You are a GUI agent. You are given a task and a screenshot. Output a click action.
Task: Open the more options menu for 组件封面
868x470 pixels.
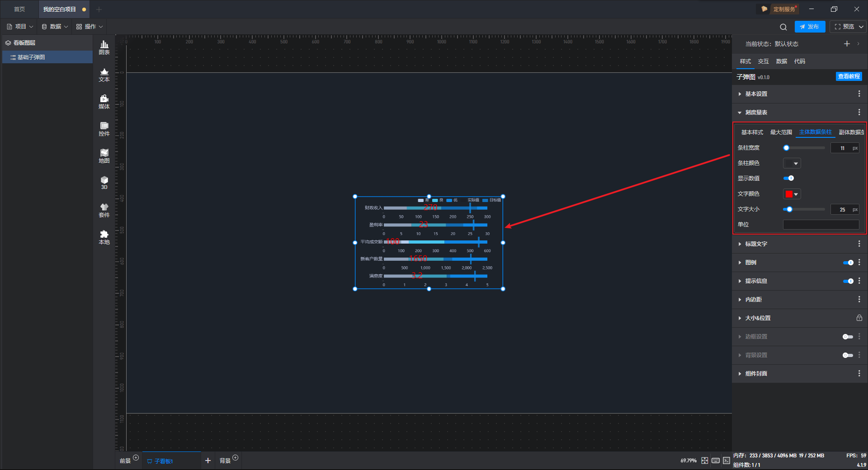[859, 374]
